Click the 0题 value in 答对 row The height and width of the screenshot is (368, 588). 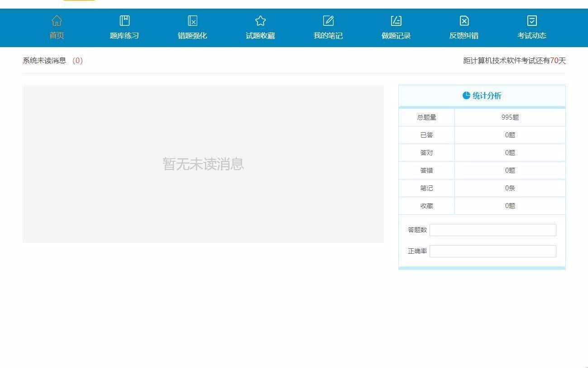tap(510, 153)
